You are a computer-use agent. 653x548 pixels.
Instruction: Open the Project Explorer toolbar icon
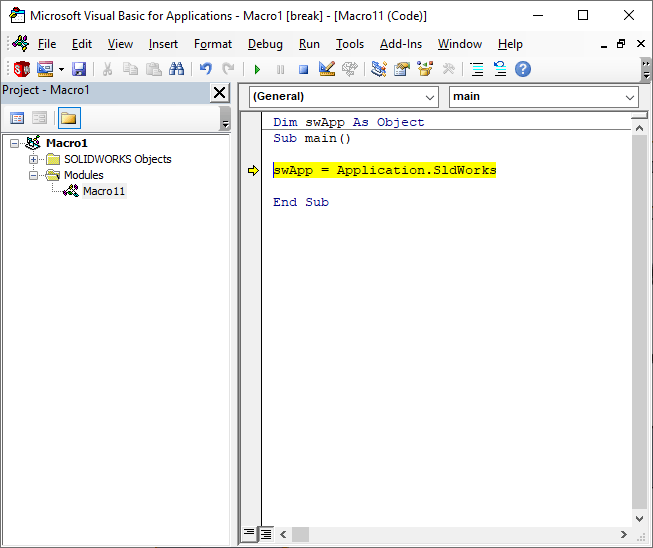379,69
